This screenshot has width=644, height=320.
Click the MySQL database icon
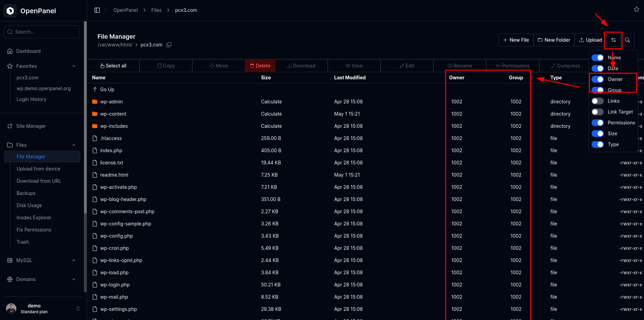click(x=10, y=260)
